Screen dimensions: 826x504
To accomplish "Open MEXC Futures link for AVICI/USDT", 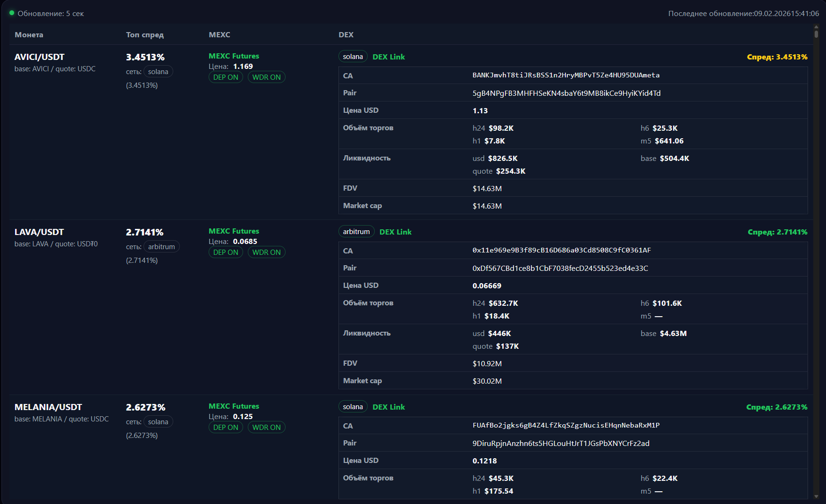I will click(x=234, y=56).
